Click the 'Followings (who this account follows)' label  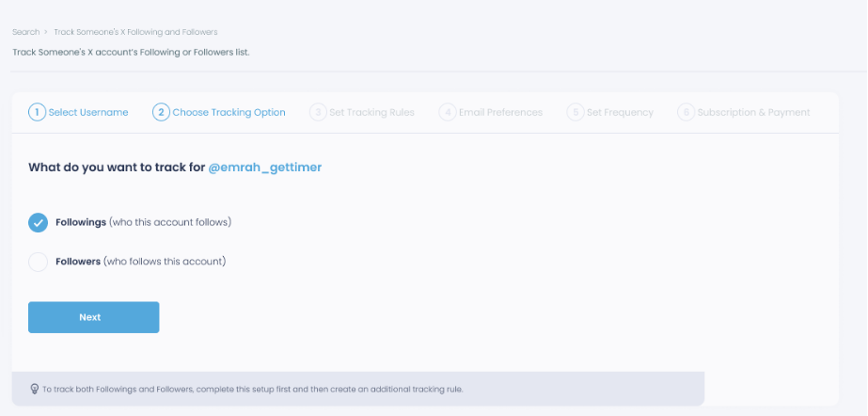[143, 223]
